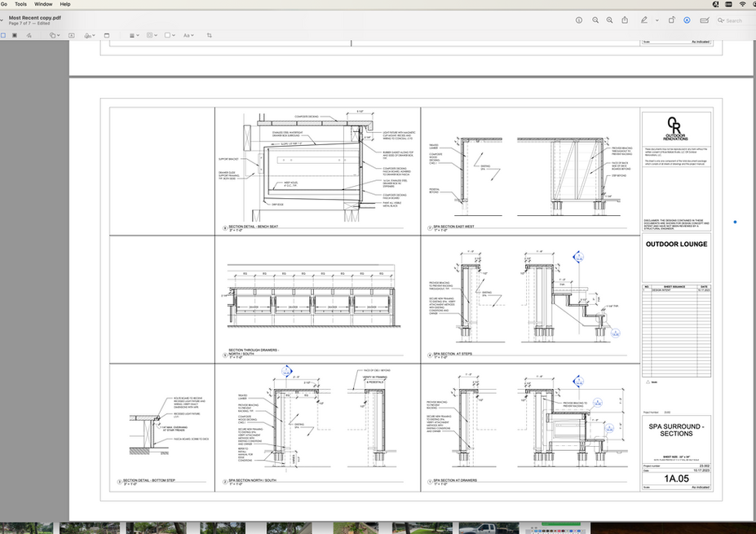Rotate the page with Rotate icon
The width and height of the screenshot is (756, 534).
tap(671, 20)
